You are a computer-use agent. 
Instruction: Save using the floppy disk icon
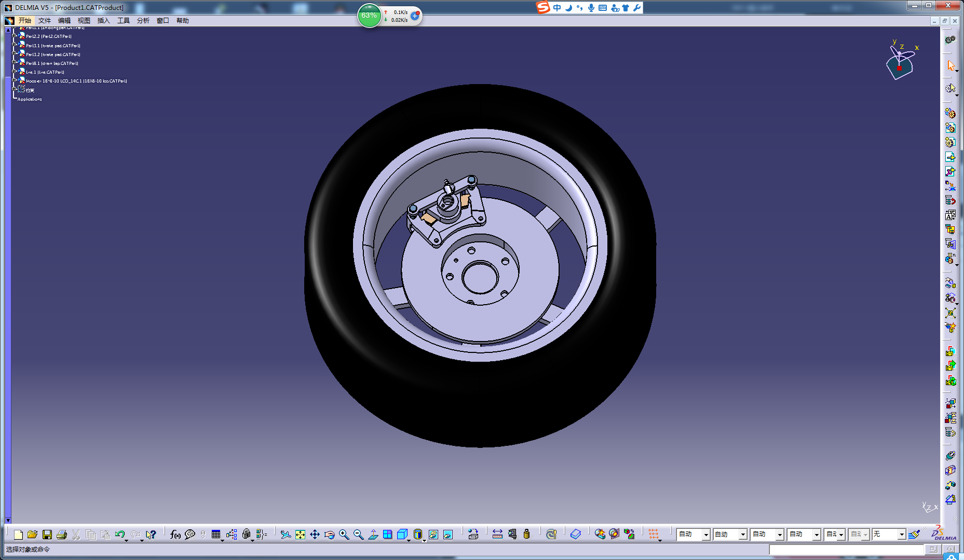click(47, 534)
